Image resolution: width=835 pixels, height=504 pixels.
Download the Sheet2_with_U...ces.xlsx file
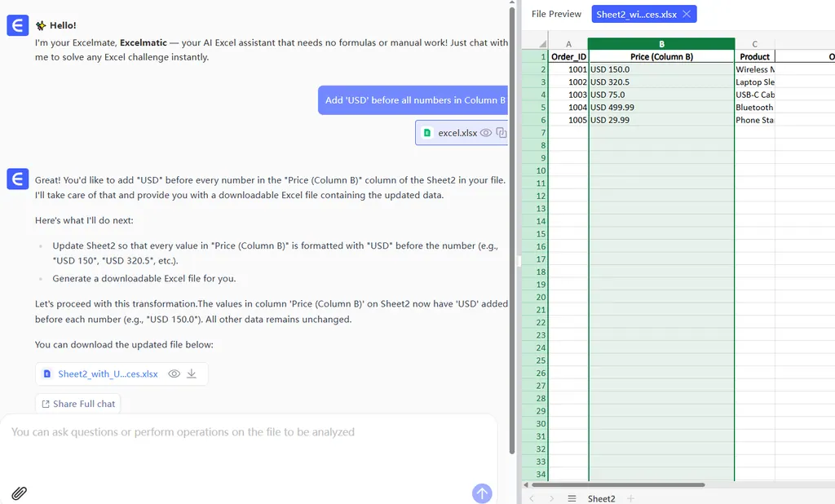[x=192, y=374]
